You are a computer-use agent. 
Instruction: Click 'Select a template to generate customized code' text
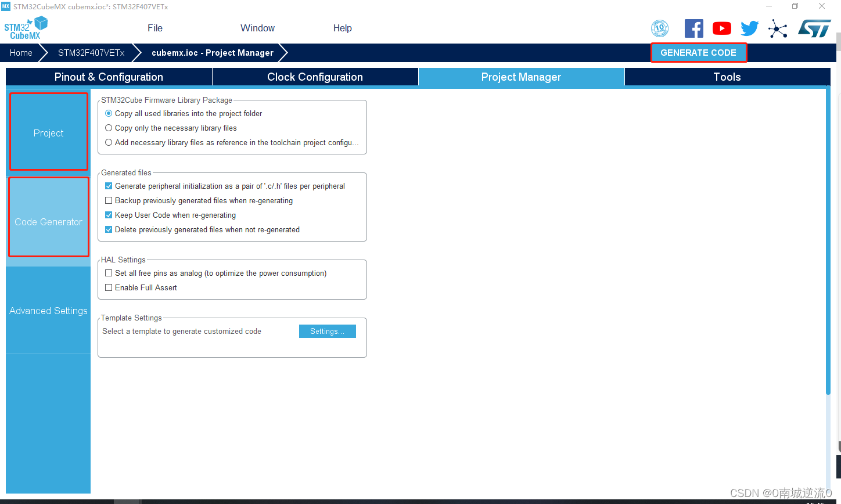point(182,331)
